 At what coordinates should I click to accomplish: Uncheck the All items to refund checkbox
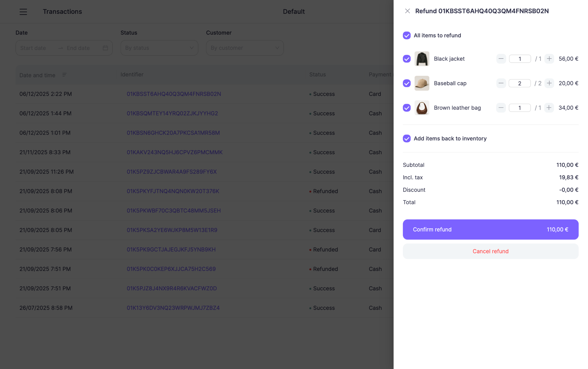pos(407,35)
